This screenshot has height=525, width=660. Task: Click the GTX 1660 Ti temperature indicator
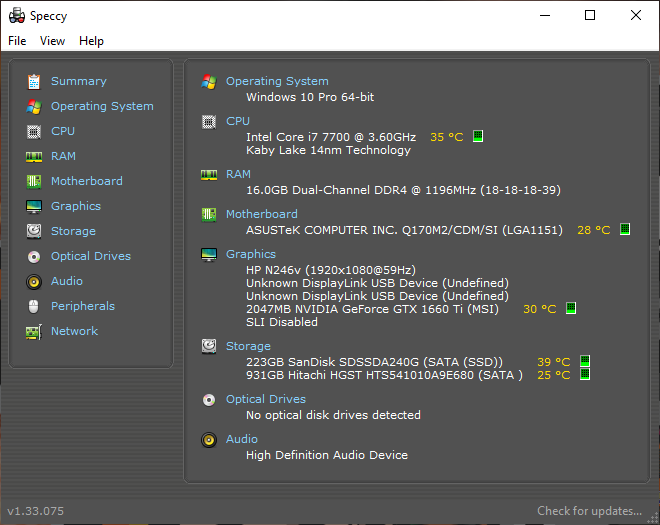coord(571,308)
